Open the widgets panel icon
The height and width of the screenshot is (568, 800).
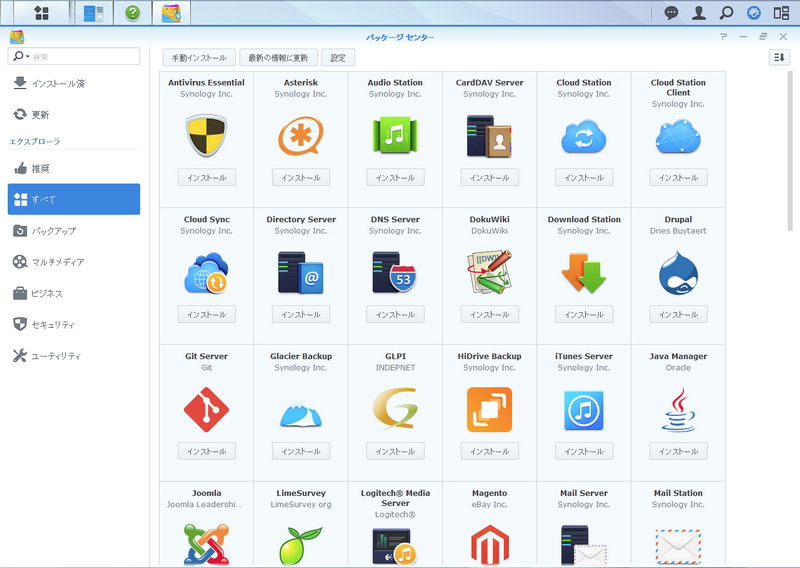(781, 13)
